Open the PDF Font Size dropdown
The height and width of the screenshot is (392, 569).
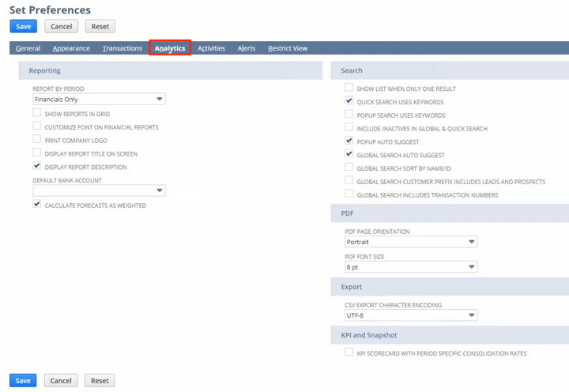(x=411, y=267)
